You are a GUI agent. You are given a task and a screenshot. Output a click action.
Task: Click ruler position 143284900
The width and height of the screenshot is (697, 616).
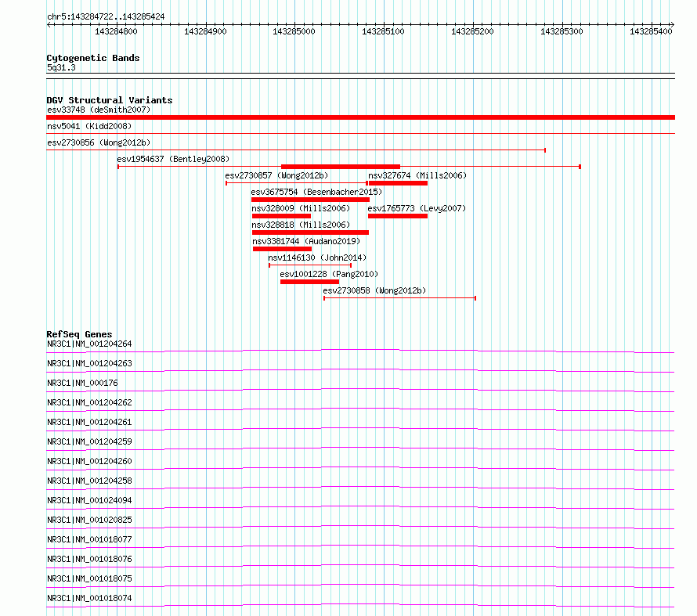tap(205, 31)
